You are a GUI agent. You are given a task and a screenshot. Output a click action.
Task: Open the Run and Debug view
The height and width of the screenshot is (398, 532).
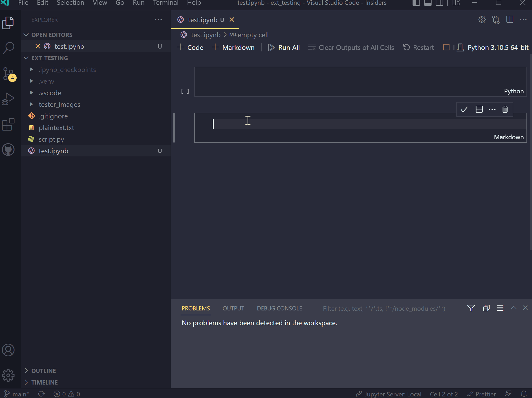click(9, 99)
